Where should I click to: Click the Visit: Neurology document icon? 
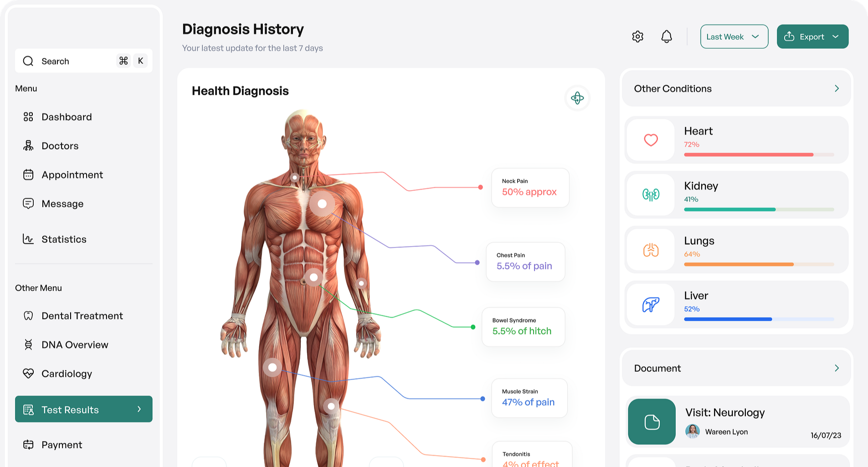[652, 421]
